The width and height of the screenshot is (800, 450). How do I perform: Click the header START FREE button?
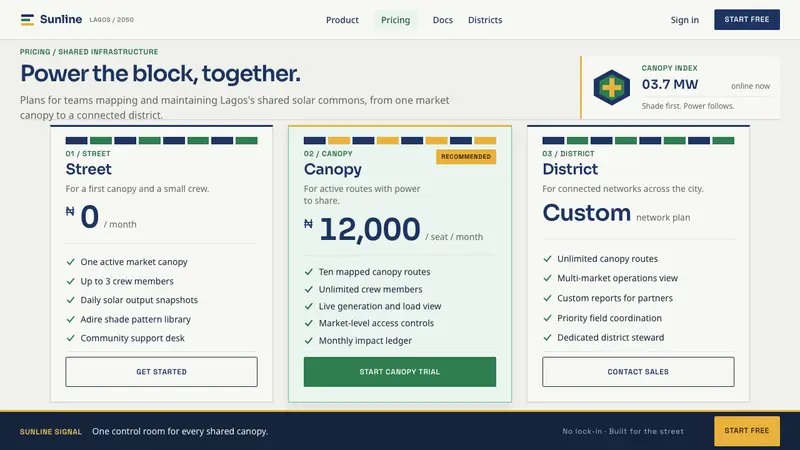click(x=747, y=19)
